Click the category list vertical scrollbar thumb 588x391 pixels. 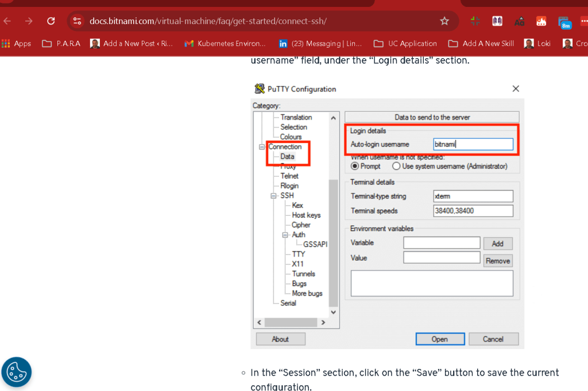point(334,243)
